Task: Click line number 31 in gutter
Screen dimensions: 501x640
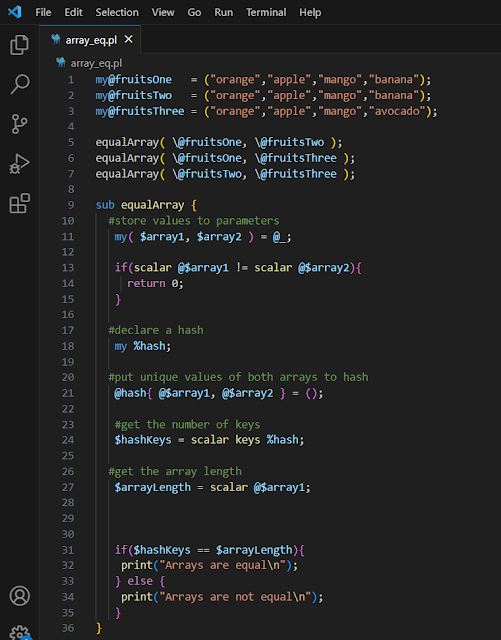Action: (68, 550)
